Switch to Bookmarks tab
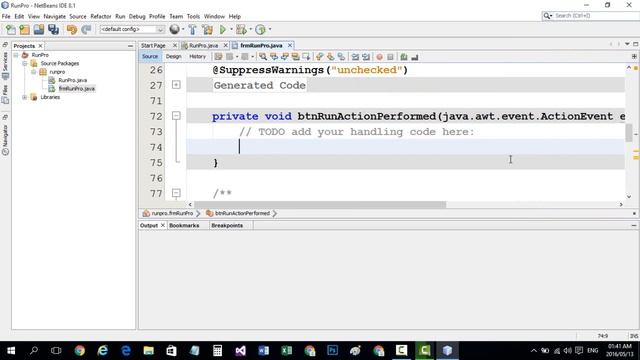 (184, 225)
